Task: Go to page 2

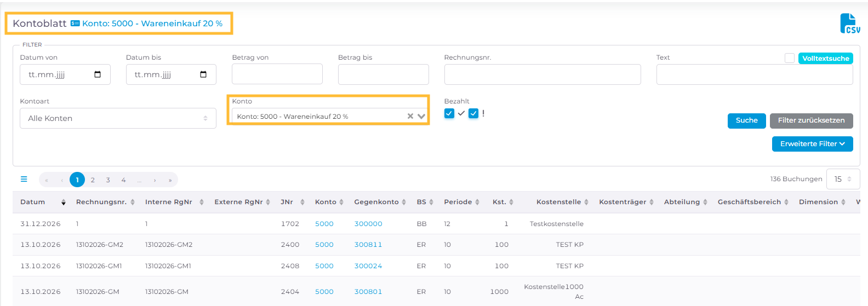Action: click(x=93, y=180)
